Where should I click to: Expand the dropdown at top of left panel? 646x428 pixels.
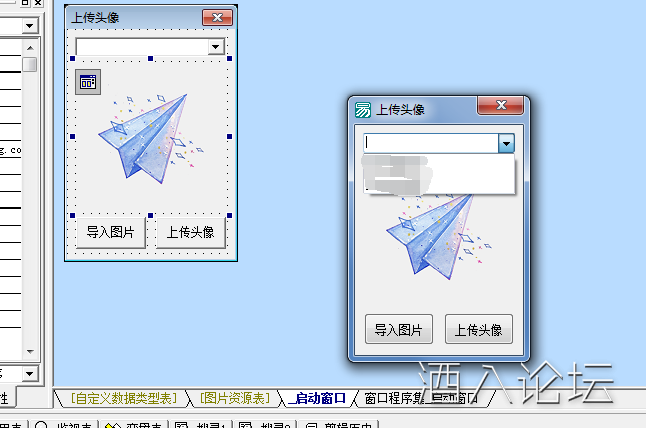pos(31,24)
